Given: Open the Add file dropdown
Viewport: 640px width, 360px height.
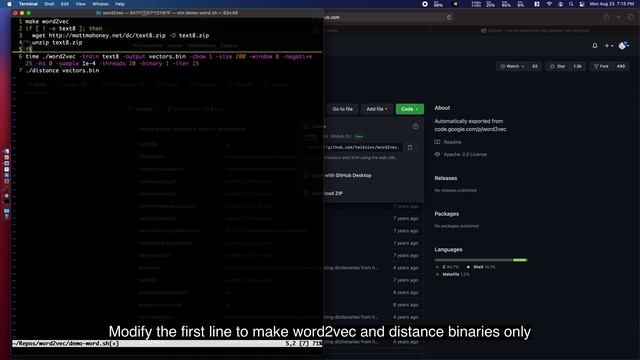Looking at the screenshot, I should click(377, 109).
